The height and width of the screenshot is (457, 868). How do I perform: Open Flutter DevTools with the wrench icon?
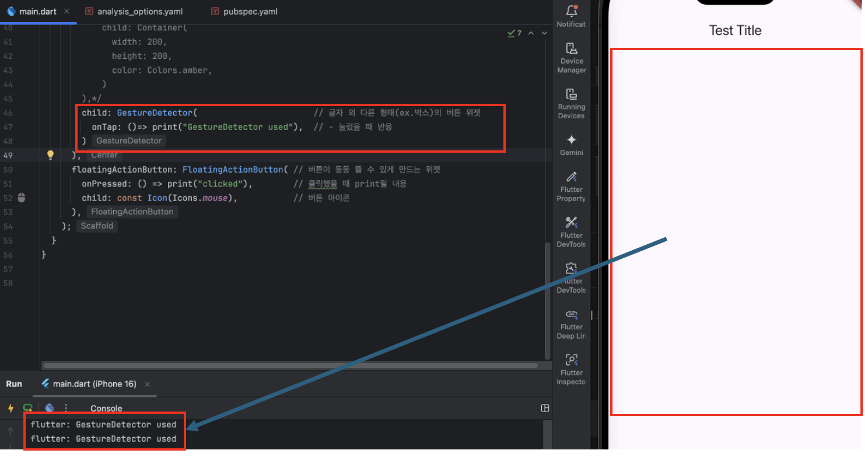click(x=571, y=232)
